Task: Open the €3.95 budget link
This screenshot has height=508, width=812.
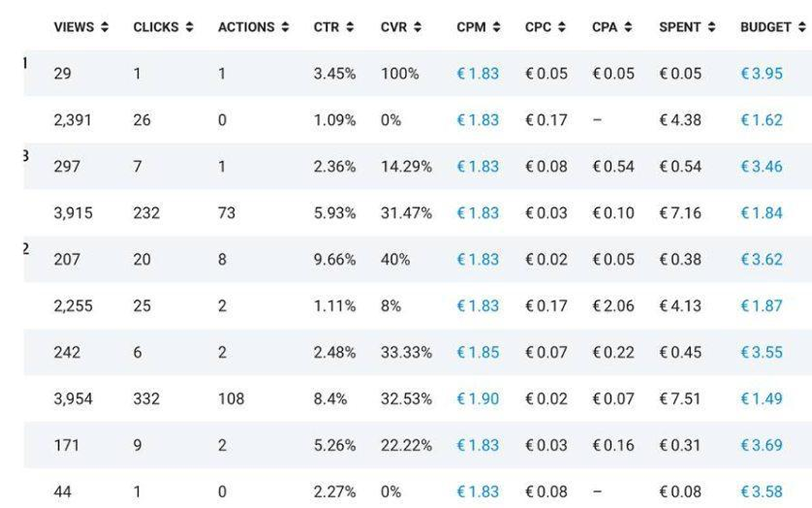Action: pos(761,73)
